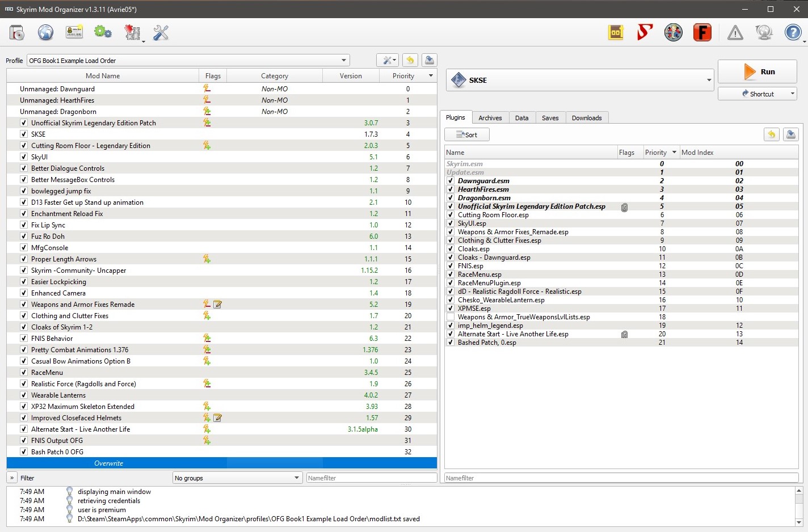Click the plugin Sort button
Viewport: 808px width, 532px height.
pos(467,135)
